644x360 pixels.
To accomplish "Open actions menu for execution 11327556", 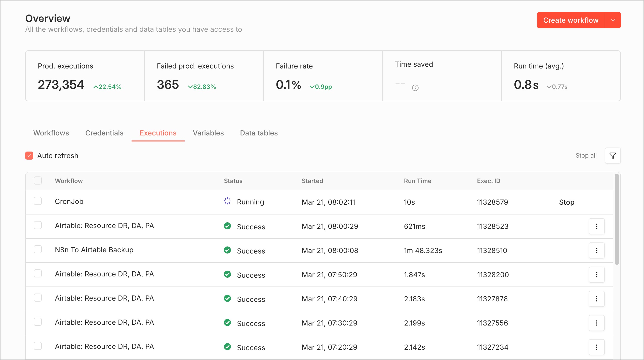I will point(596,323).
